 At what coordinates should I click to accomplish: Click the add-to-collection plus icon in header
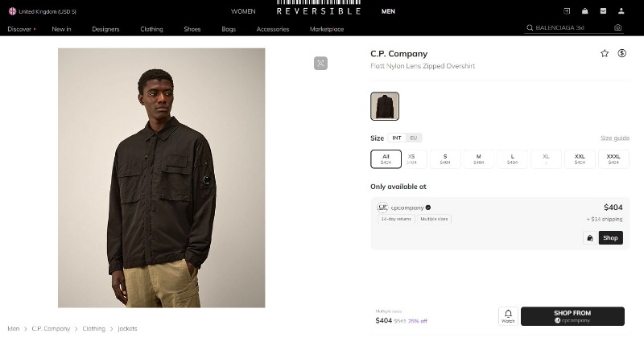click(567, 11)
